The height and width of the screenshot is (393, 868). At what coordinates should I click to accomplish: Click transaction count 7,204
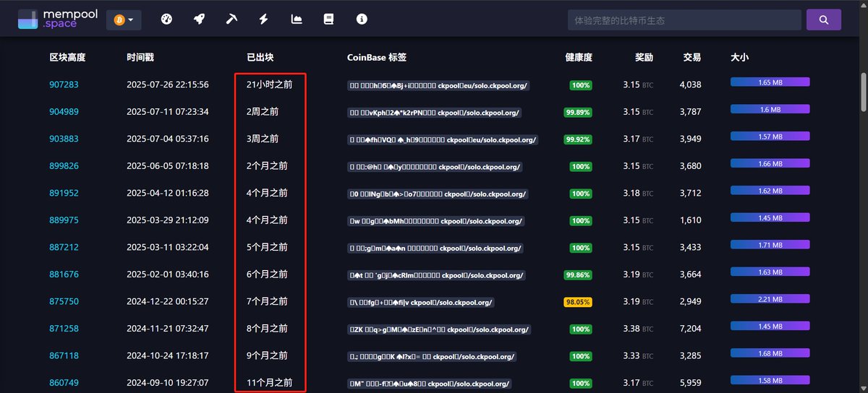click(x=690, y=329)
